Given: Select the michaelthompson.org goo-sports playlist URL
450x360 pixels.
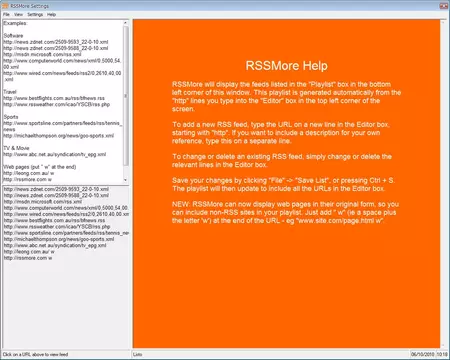Looking at the screenshot, I should (x=59, y=239).
